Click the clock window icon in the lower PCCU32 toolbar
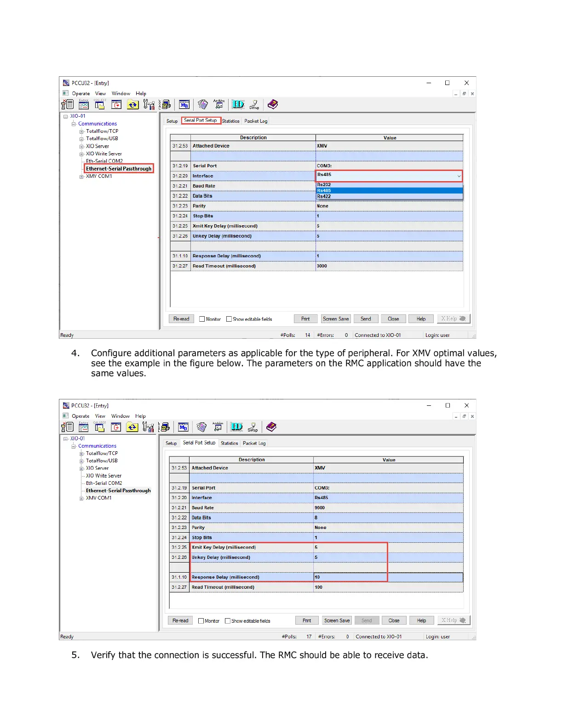The image size is (563, 728). tap(116, 427)
